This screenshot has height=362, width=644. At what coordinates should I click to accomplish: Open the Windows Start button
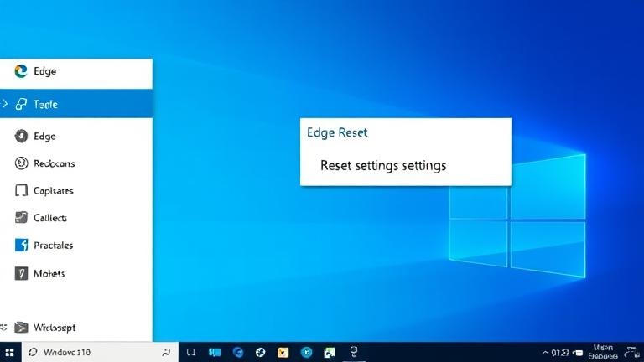pos(9,352)
